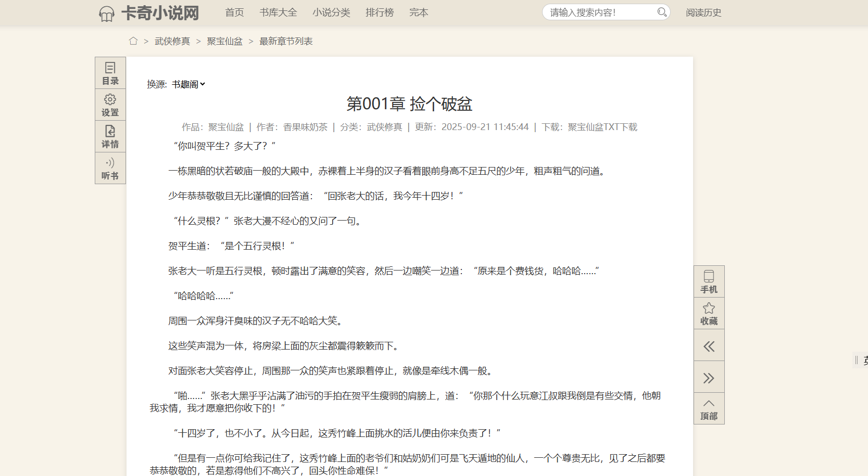868x476 pixels.
Task: Open the 目录 table of contents icon
Action: tap(110, 73)
